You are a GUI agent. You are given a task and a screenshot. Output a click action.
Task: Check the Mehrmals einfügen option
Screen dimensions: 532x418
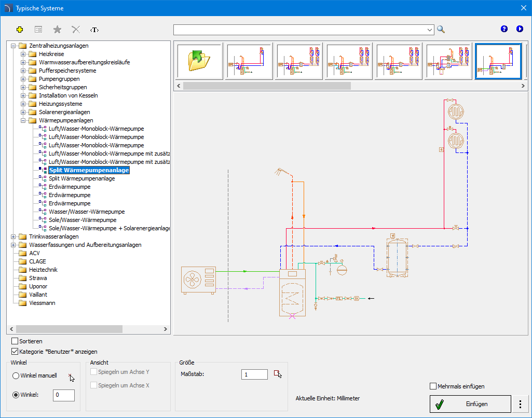click(433, 386)
